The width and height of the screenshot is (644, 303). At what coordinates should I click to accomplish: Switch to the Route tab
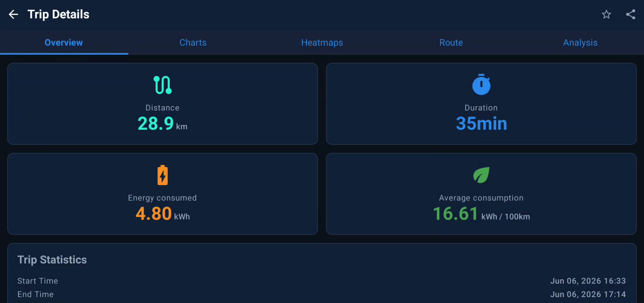pyautogui.click(x=451, y=42)
